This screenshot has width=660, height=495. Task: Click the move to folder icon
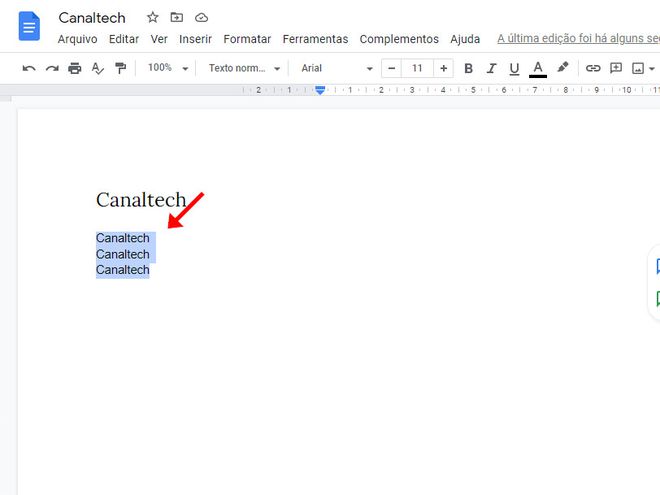tap(177, 18)
